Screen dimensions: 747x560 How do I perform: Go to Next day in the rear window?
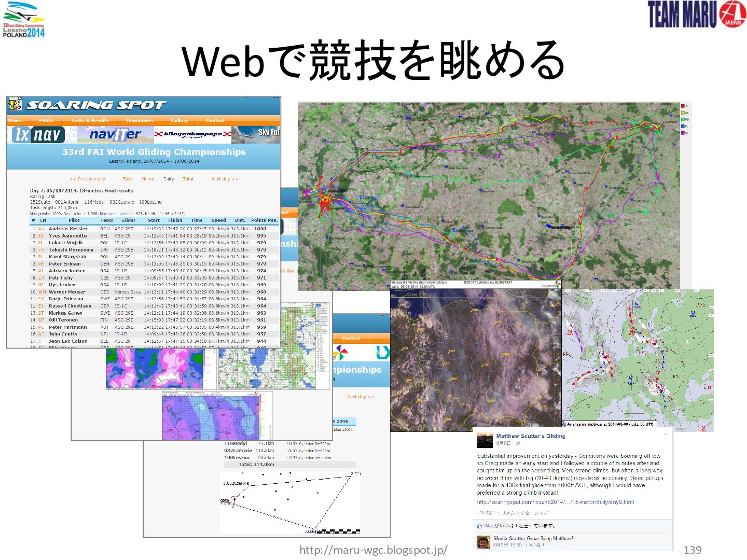click(360, 397)
